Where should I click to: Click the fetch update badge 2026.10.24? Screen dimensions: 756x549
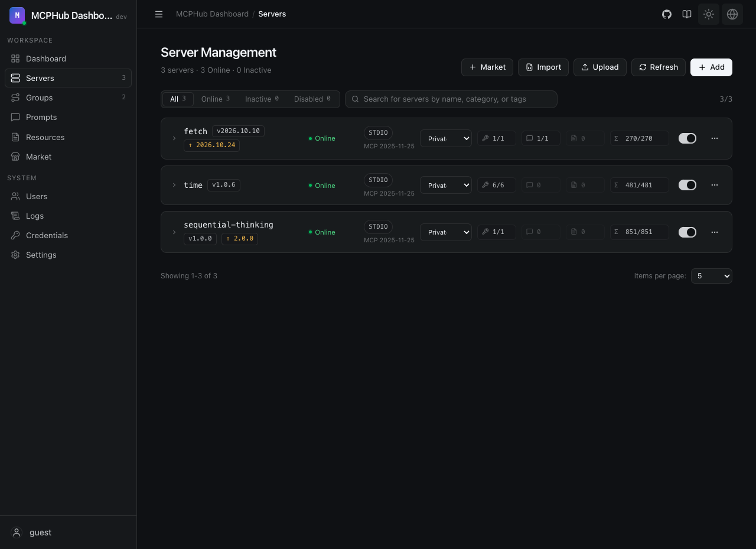click(x=211, y=145)
